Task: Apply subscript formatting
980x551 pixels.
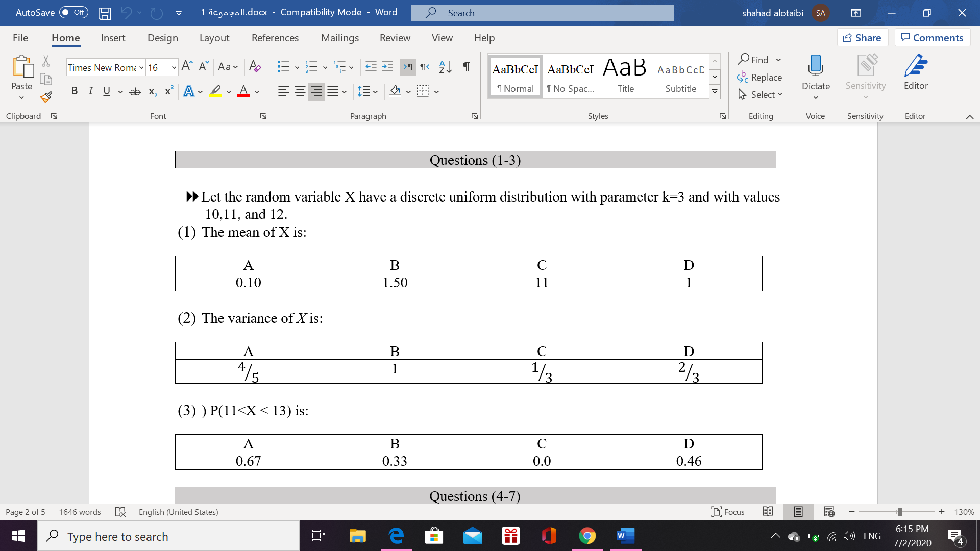Action: pyautogui.click(x=152, y=91)
